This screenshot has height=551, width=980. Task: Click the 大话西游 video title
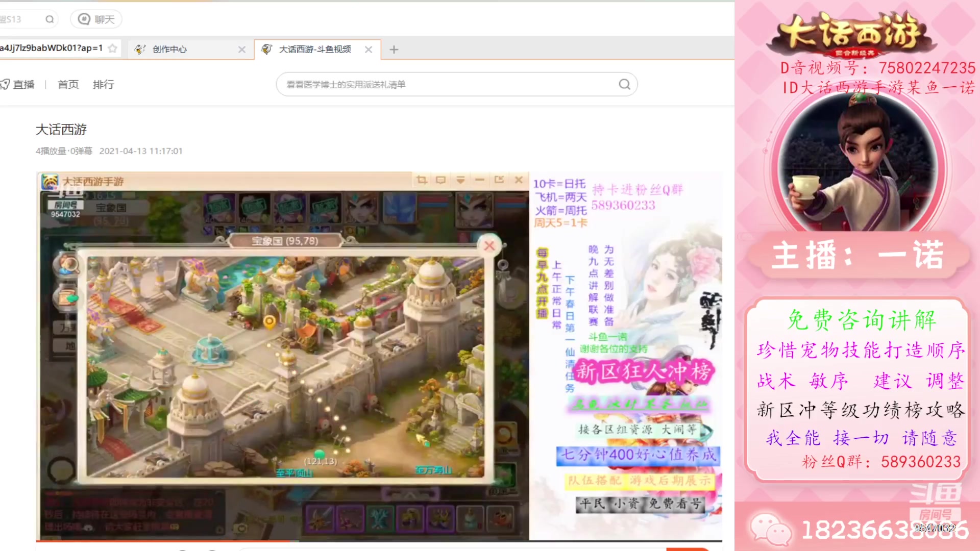click(x=61, y=130)
